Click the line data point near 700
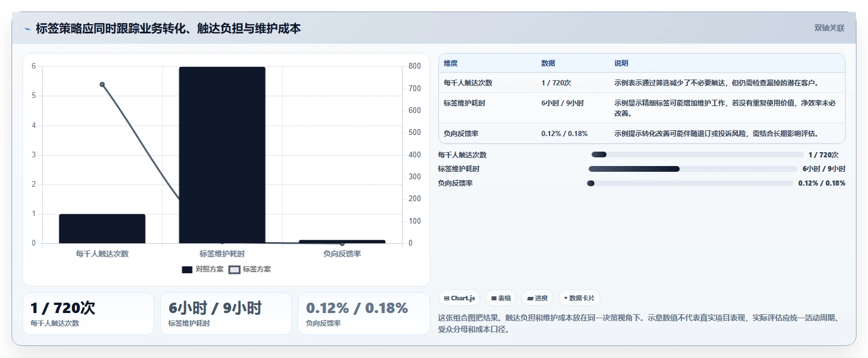The image size is (868, 358). 102,84
